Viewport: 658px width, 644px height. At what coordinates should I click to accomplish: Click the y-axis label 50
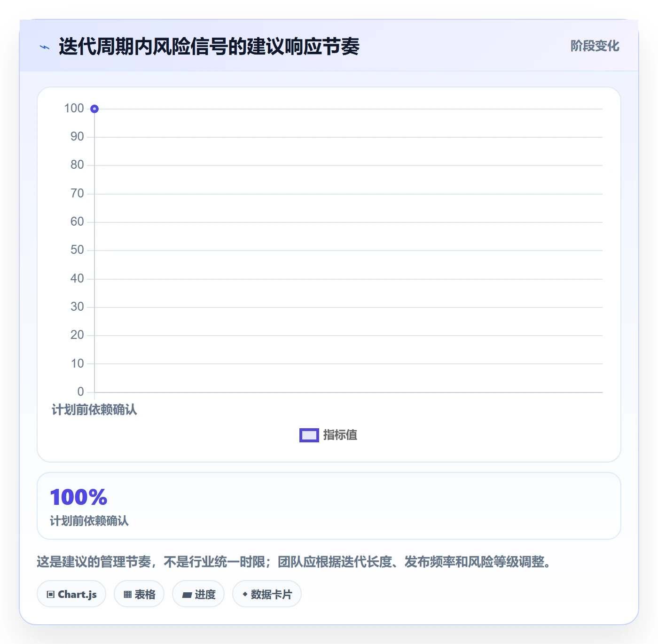pos(77,250)
